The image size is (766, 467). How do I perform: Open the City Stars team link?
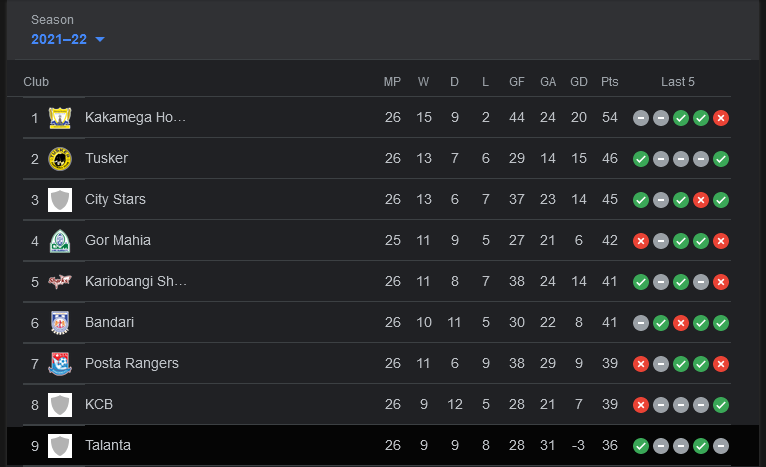coord(115,199)
